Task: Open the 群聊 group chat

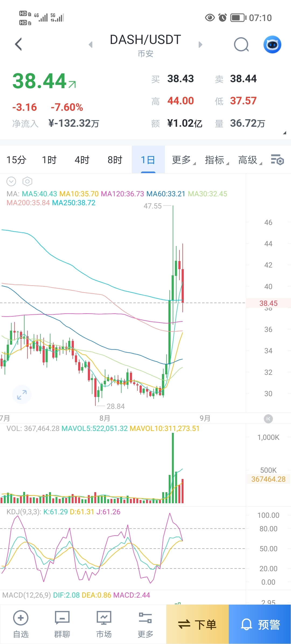Action: tap(62, 624)
